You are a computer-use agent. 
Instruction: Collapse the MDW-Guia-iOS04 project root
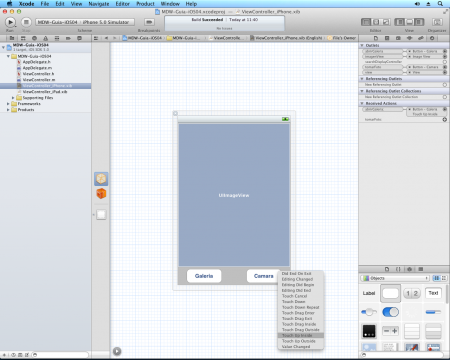coord(3,47)
